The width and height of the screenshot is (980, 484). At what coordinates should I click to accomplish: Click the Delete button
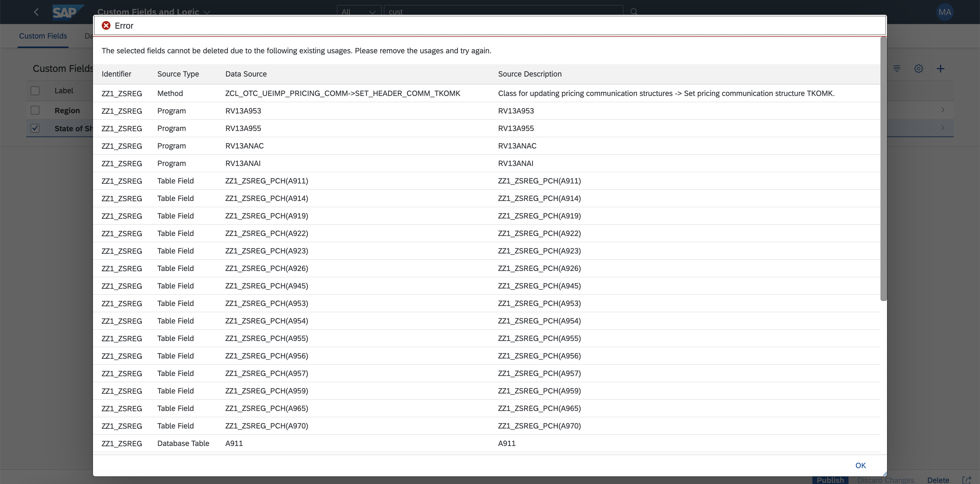click(938, 480)
